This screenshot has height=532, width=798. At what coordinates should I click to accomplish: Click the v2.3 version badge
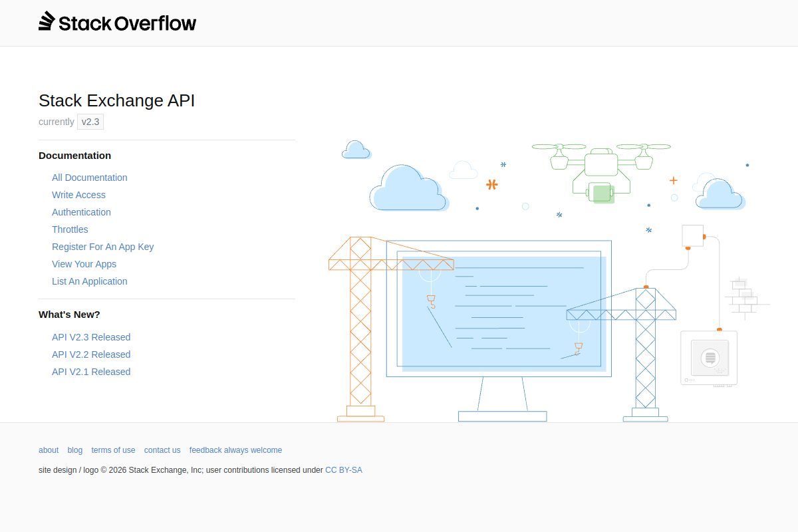tap(90, 122)
